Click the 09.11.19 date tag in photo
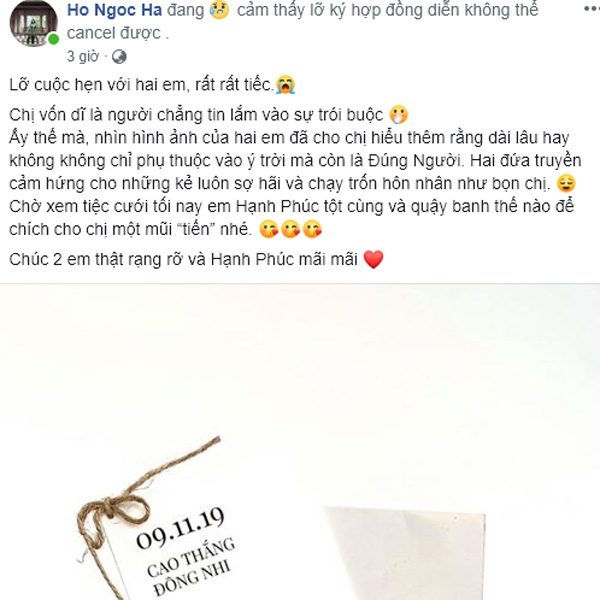The image size is (600, 600). [x=181, y=528]
